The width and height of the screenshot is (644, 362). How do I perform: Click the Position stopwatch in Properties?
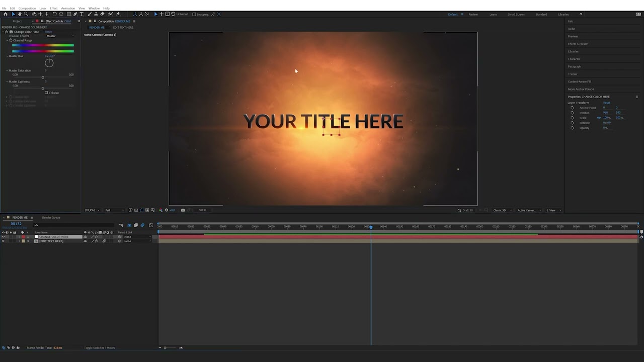coord(572,113)
